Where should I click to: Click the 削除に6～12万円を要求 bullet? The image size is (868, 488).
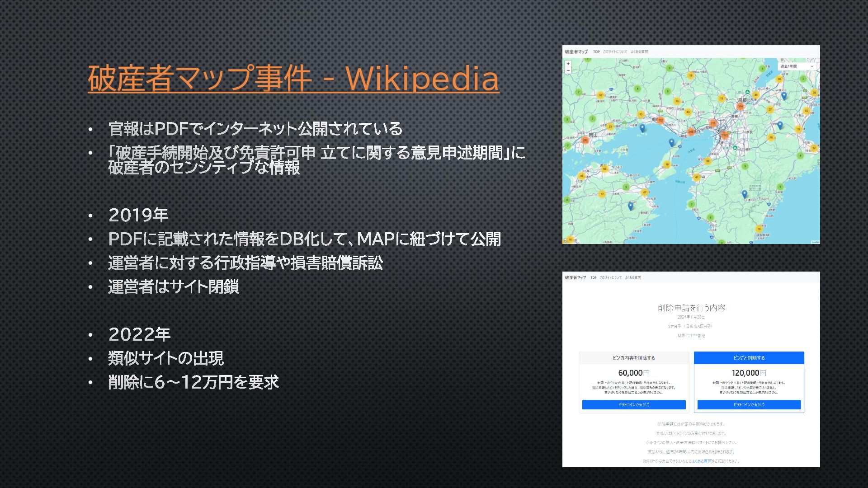point(193,382)
